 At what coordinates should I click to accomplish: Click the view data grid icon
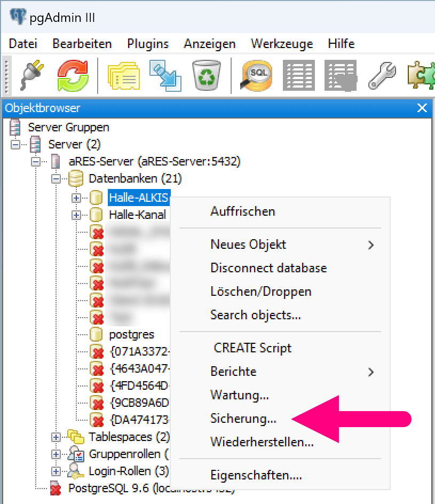coord(298,76)
